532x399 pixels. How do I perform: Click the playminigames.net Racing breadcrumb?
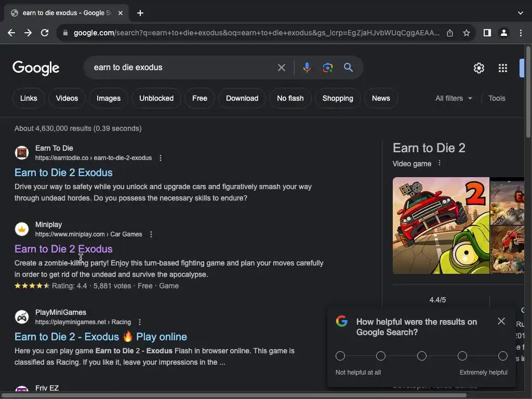[83, 322]
